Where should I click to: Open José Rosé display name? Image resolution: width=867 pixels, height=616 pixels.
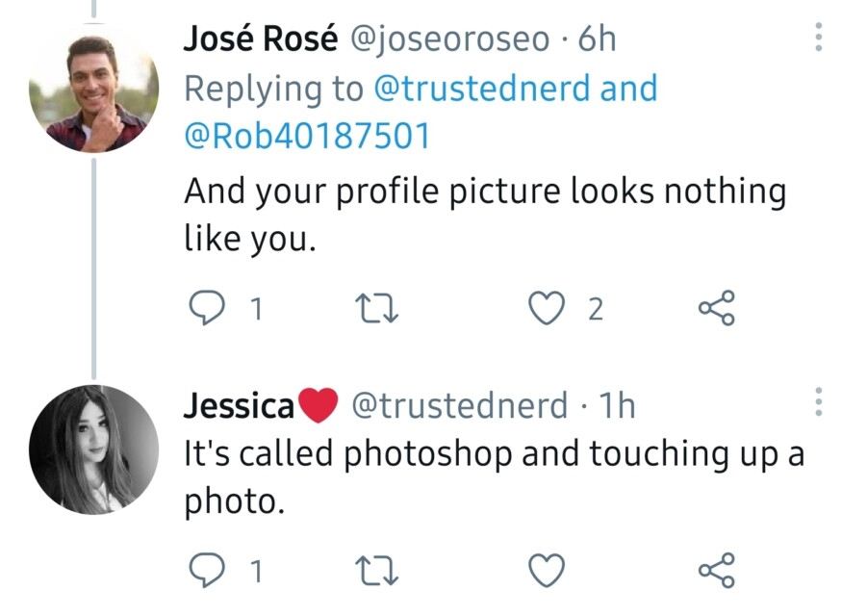(x=261, y=38)
